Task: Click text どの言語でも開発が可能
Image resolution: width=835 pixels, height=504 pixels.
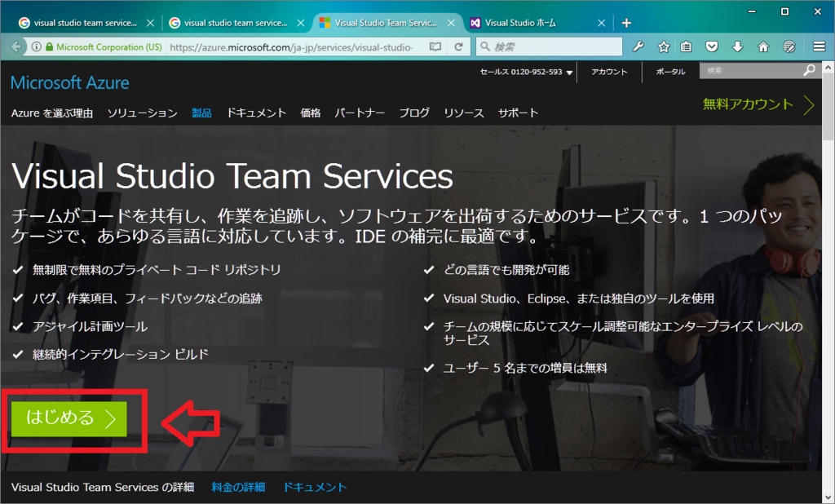Action: 506,270
